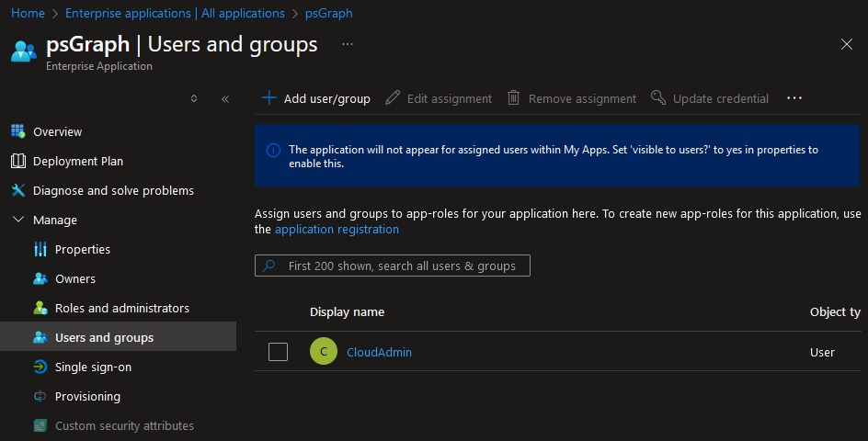Click the Custom security attributes icon

(x=40, y=425)
